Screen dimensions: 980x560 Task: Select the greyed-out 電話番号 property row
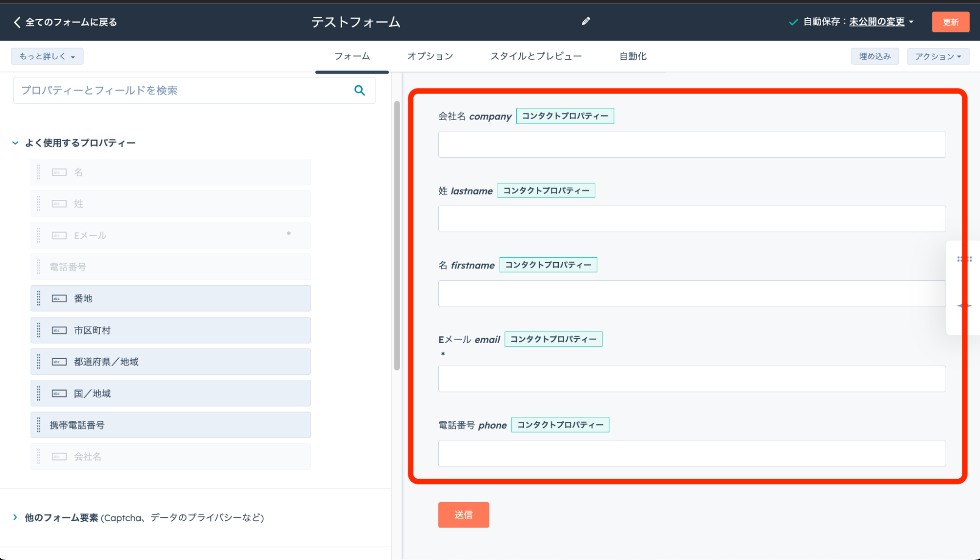[171, 267]
